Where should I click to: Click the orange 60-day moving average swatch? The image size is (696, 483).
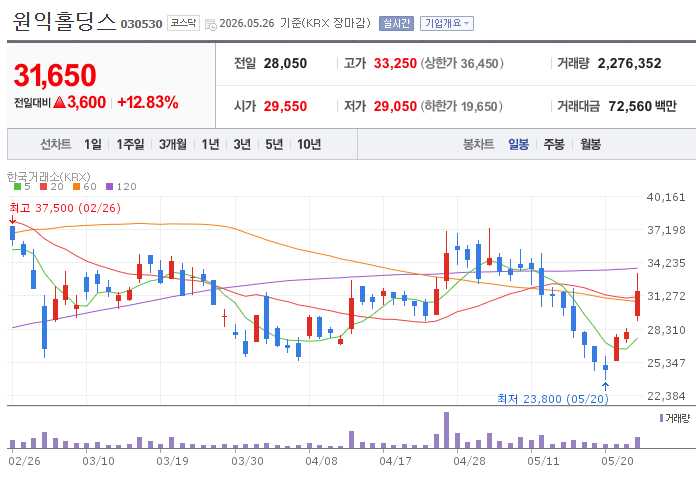point(76,186)
